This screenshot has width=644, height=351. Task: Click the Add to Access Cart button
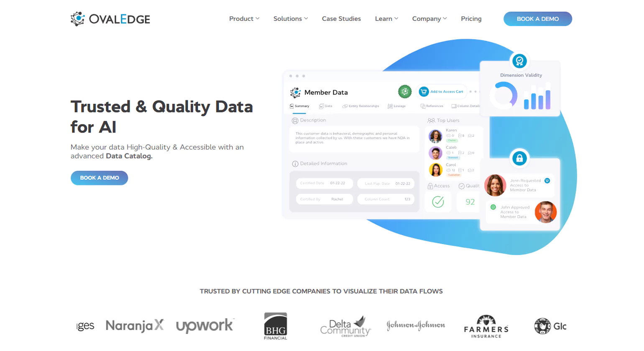tap(442, 92)
